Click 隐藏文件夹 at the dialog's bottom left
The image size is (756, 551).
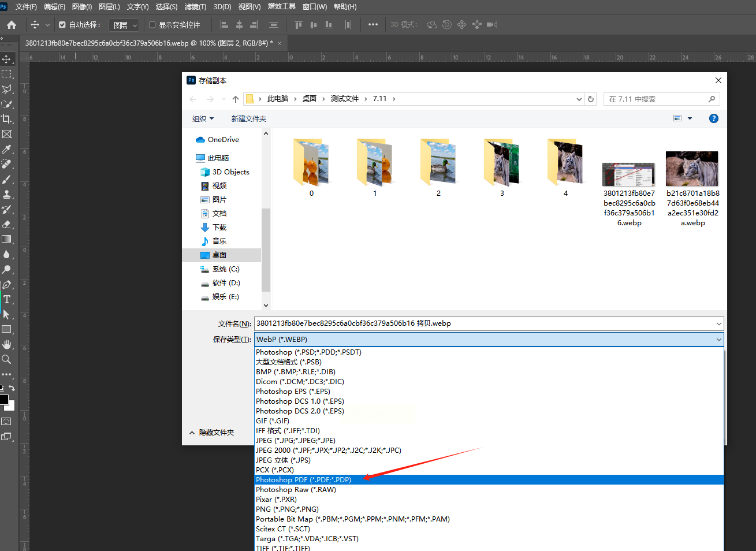[x=212, y=432]
